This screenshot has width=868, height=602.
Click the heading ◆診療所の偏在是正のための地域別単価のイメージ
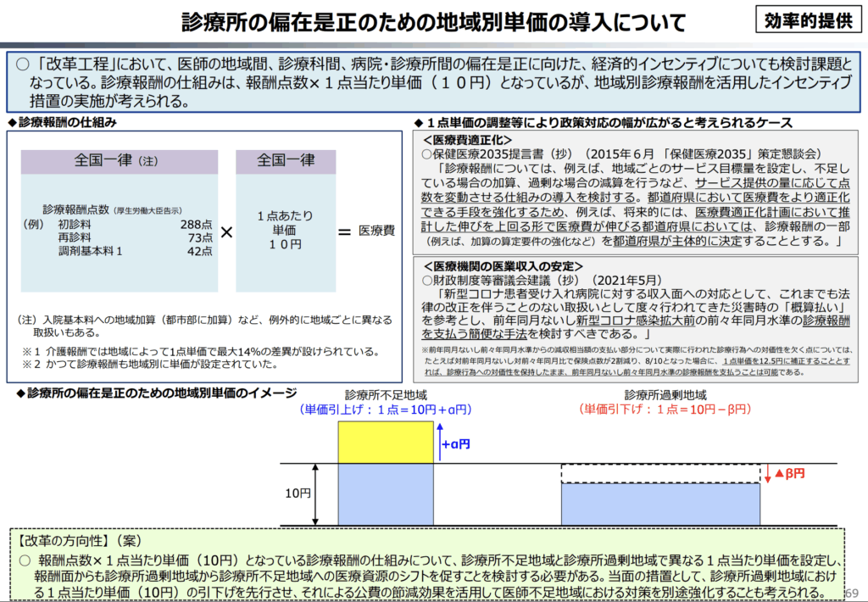[x=157, y=393]
